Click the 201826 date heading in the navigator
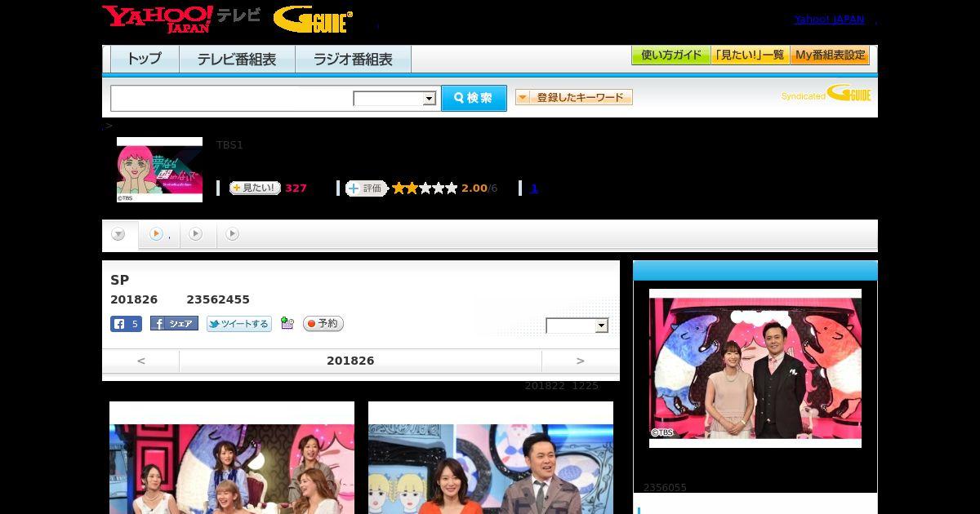980x514 pixels. (x=350, y=361)
